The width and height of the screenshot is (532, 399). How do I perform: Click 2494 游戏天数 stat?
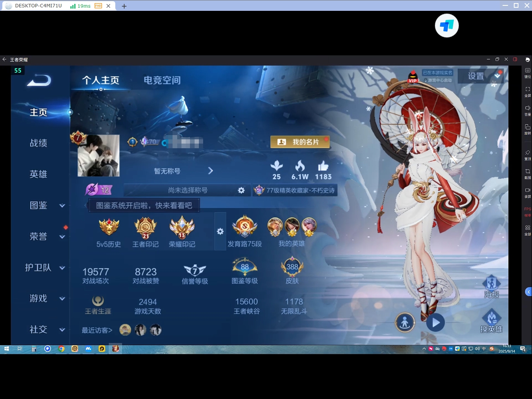tap(148, 306)
